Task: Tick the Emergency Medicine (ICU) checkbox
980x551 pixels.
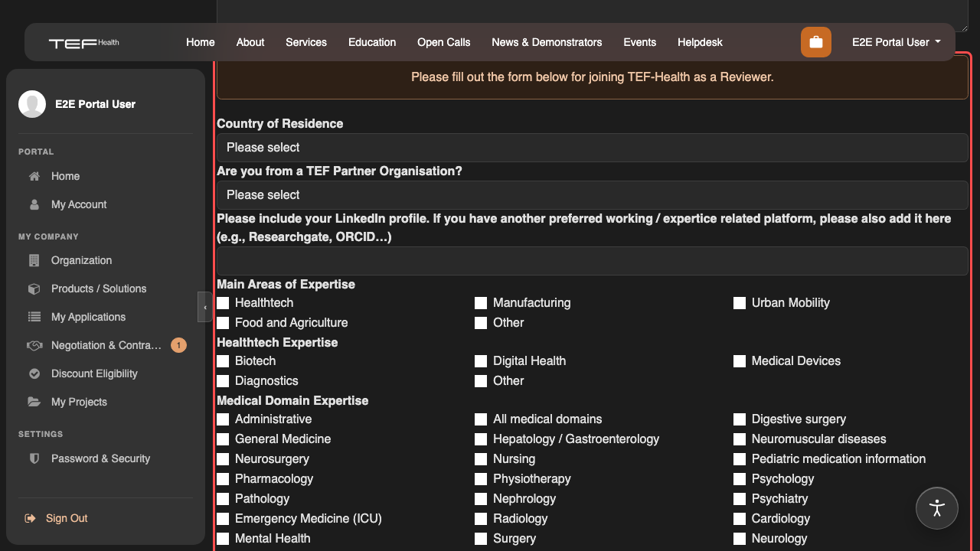Action: [x=223, y=519]
